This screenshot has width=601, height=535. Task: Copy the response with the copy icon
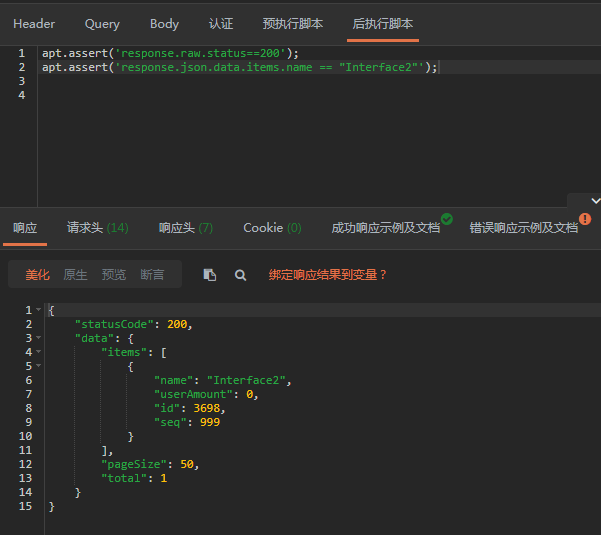point(210,275)
